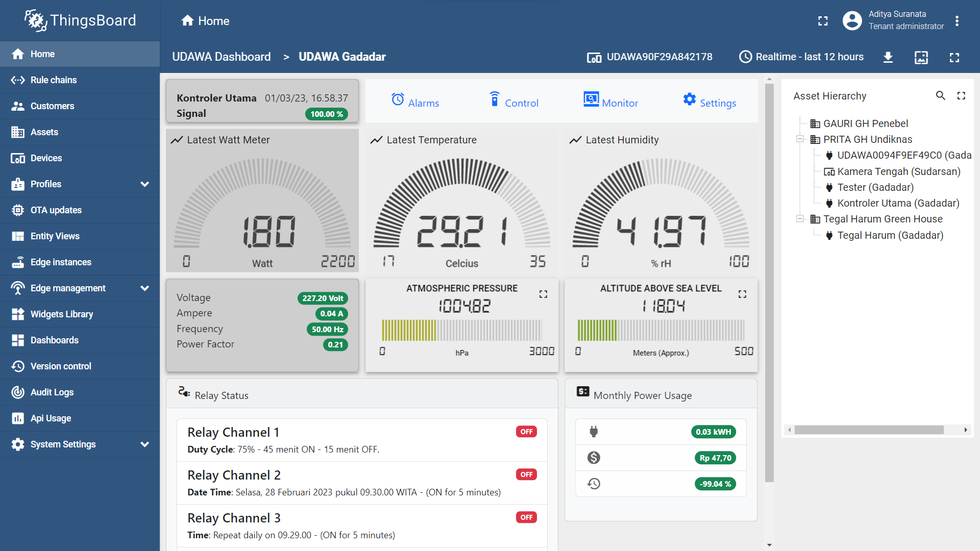This screenshot has height=551, width=980.
Task: Open the Monitor state button
Action: point(610,101)
